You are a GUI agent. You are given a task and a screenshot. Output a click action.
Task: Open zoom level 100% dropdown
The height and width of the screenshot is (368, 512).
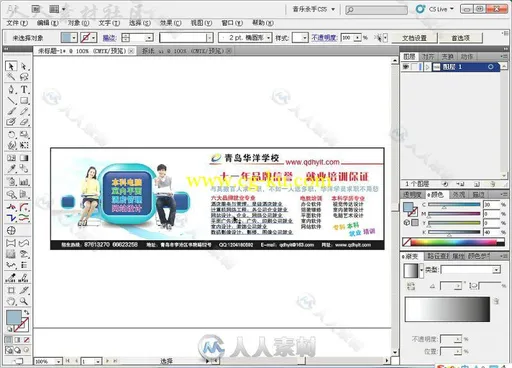(x=58, y=361)
